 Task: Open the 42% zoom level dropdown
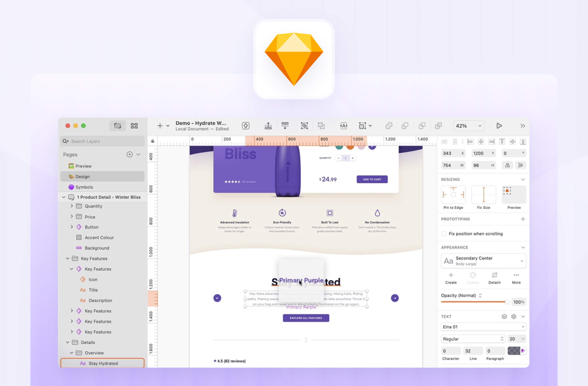coord(469,126)
